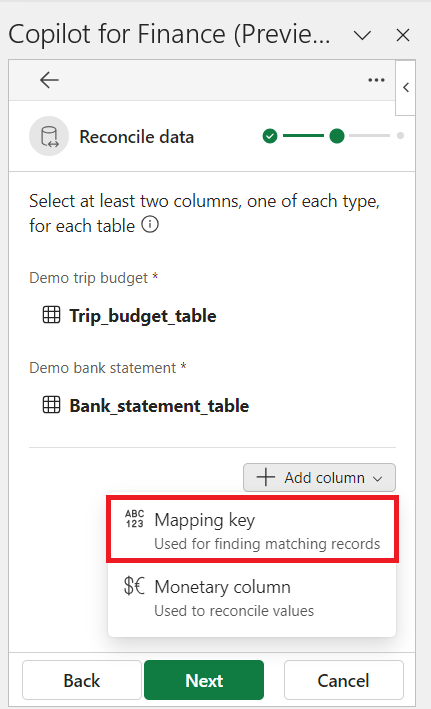Close the Copilot for Finance pane
The image size is (431, 709).
pyautogui.click(x=403, y=35)
